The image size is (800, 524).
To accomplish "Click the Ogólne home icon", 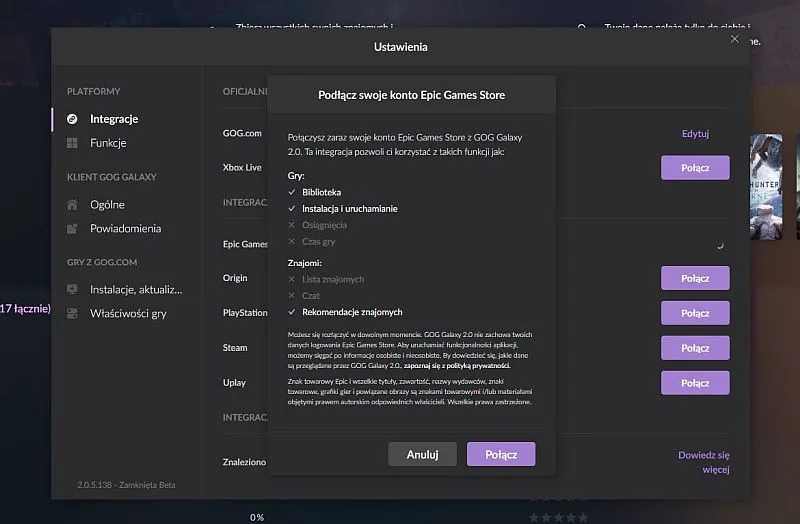I will pos(72,205).
